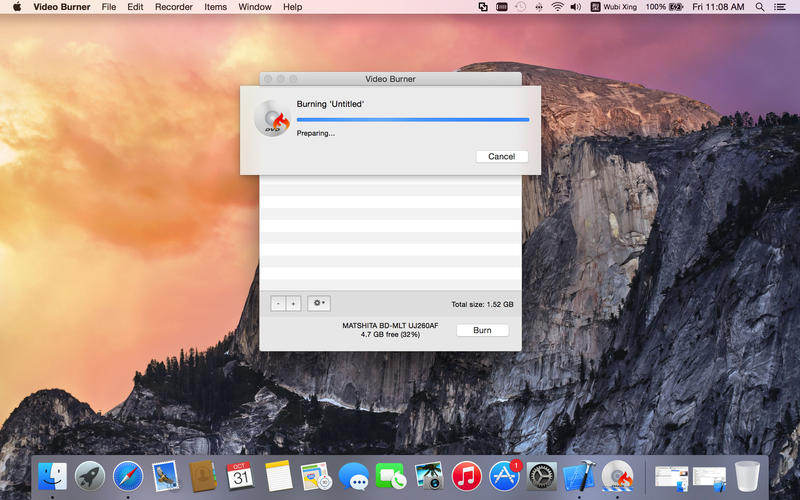Open the Trash in the Dock
800x500 pixels.
[747, 475]
